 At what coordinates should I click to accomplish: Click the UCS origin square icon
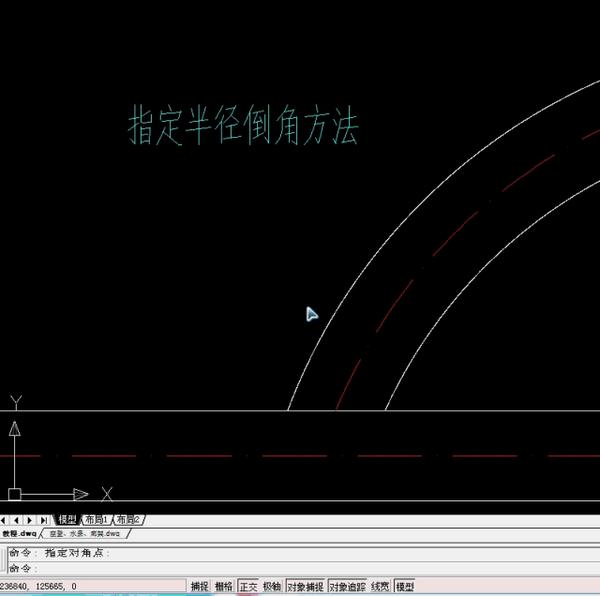click(15, 494)
